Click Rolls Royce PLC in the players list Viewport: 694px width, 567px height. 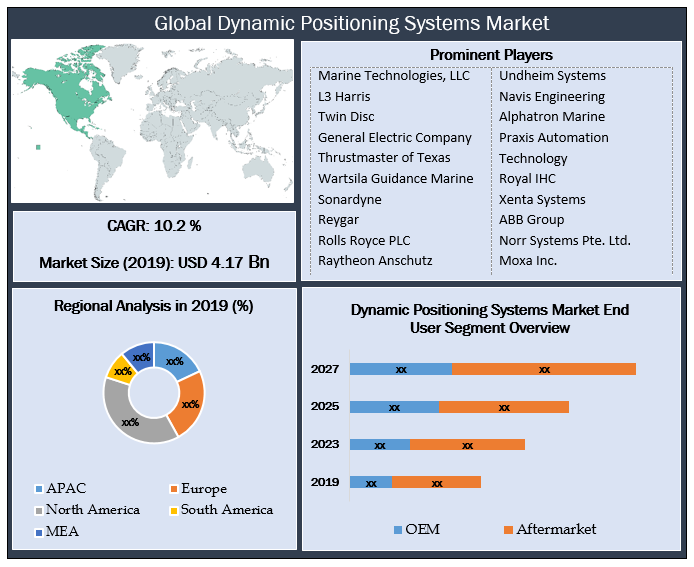pos(364,240)
